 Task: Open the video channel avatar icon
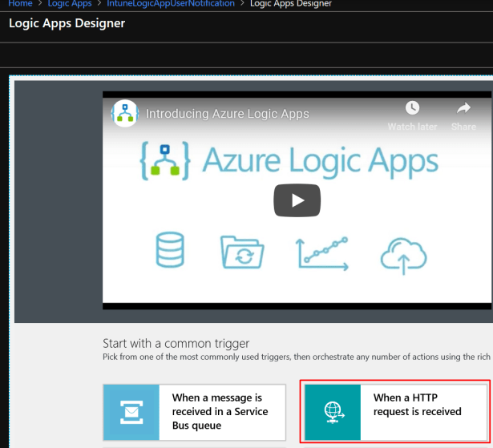(124, 113)
